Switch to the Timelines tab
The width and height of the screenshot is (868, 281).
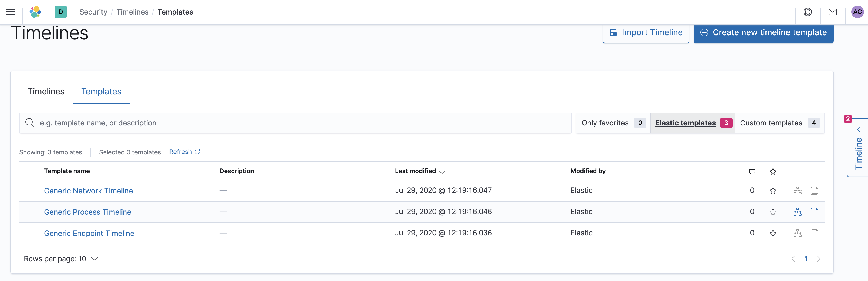point(46,92)
